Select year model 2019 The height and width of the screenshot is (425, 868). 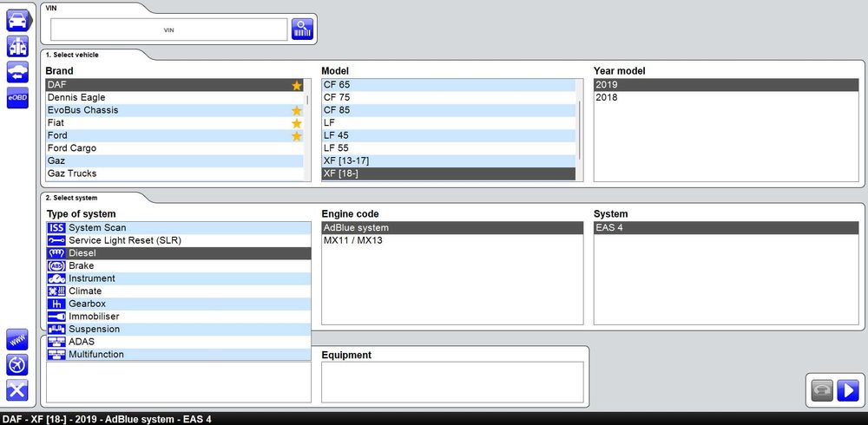click(x=727, y=85)
